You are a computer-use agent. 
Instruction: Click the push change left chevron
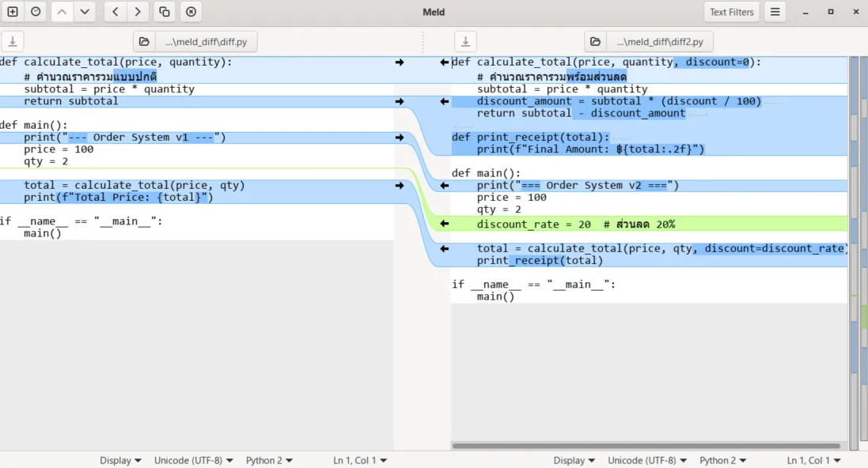[116, 12]
